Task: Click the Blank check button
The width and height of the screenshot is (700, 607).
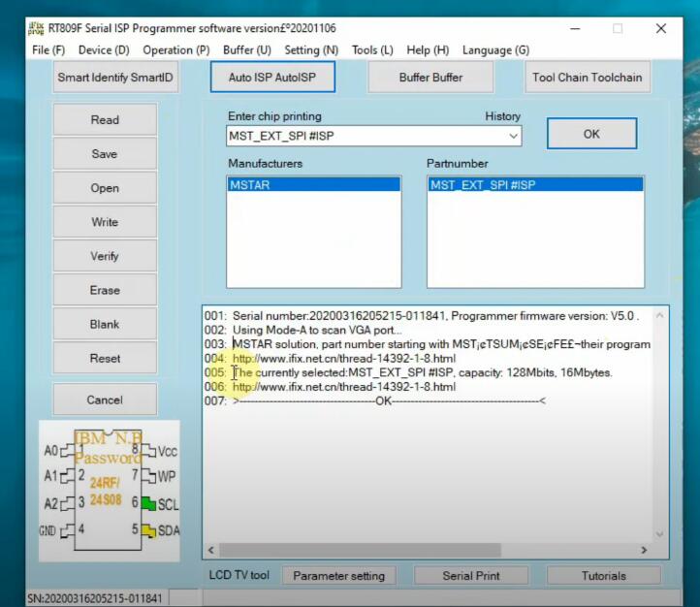Action: (x=105, y=324)
